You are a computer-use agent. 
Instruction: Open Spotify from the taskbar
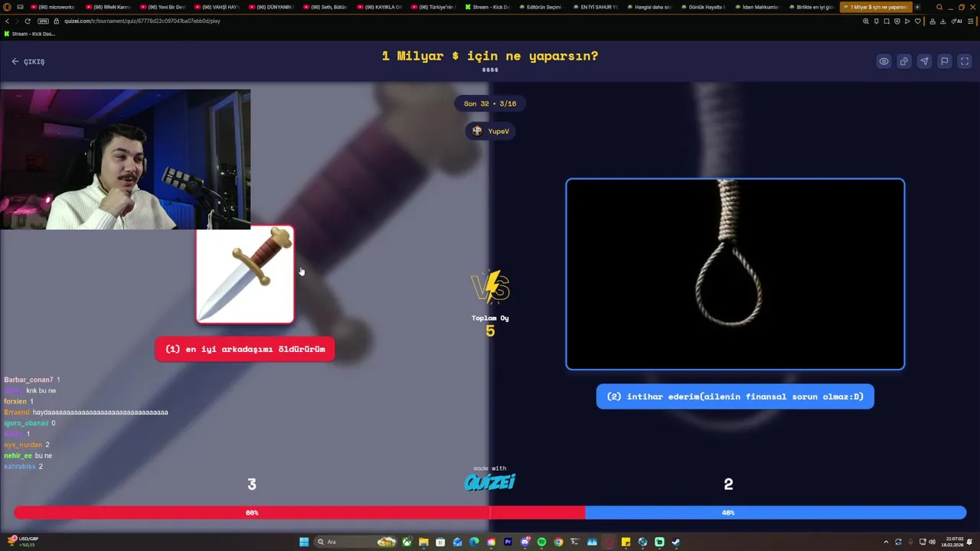click(x=541, y=542)
